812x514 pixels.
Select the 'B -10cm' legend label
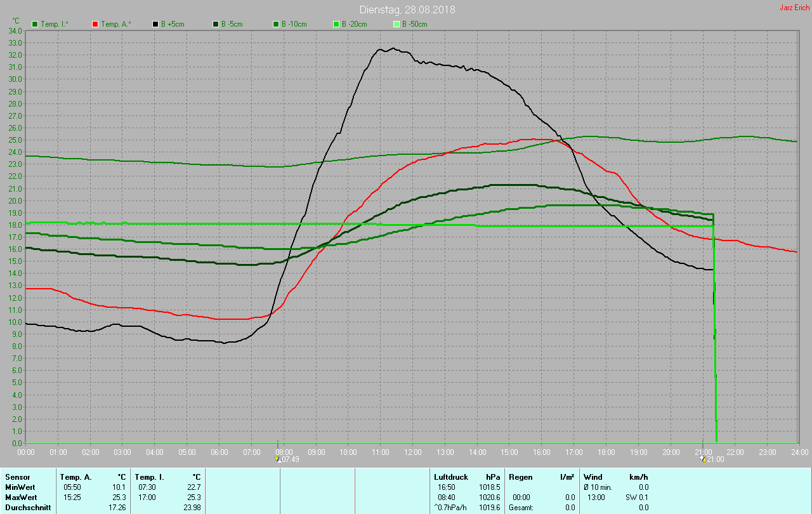pyautogui.click(x=294, y=24)
